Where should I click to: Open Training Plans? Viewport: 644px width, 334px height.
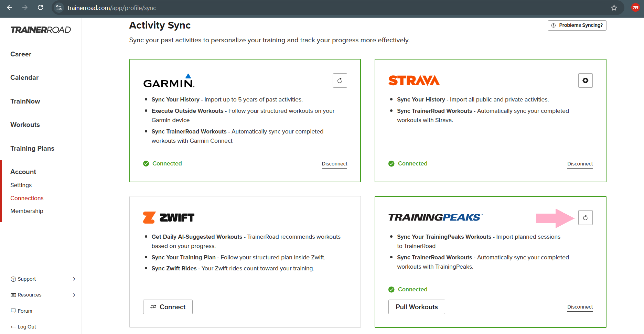coord(32,148)
